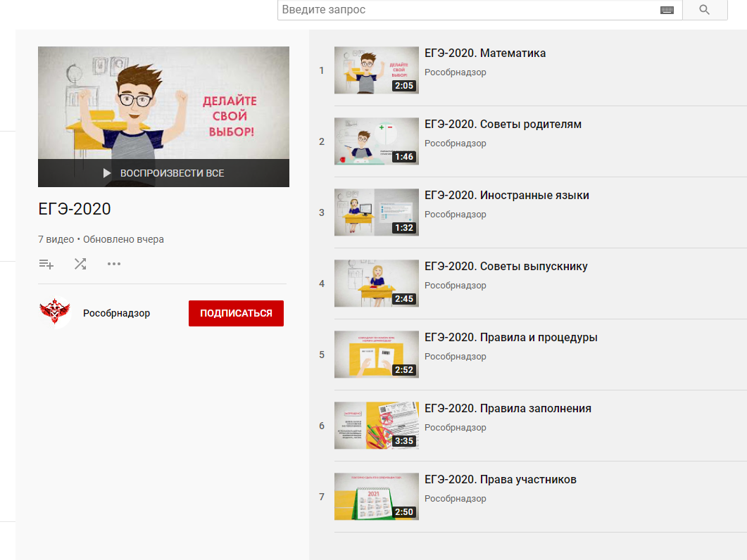Click Рособрнадзор under the Математика video
The width and height of the screenshot is (747, 560).
(x=455, y=72)
